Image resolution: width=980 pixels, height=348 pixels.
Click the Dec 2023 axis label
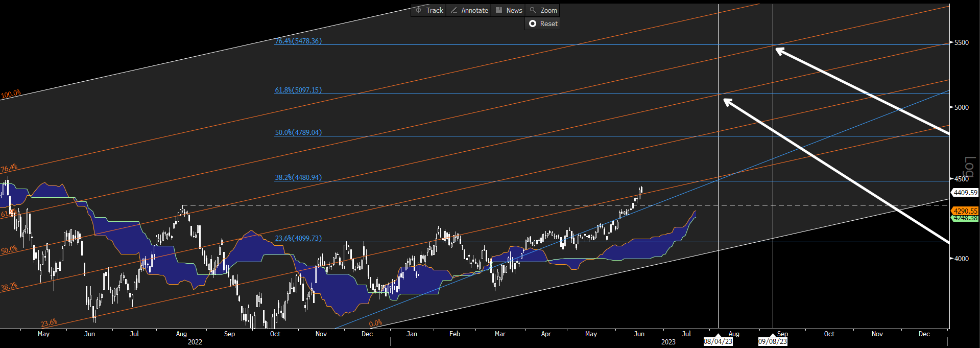pyautogui.click(x=924, y=334)
